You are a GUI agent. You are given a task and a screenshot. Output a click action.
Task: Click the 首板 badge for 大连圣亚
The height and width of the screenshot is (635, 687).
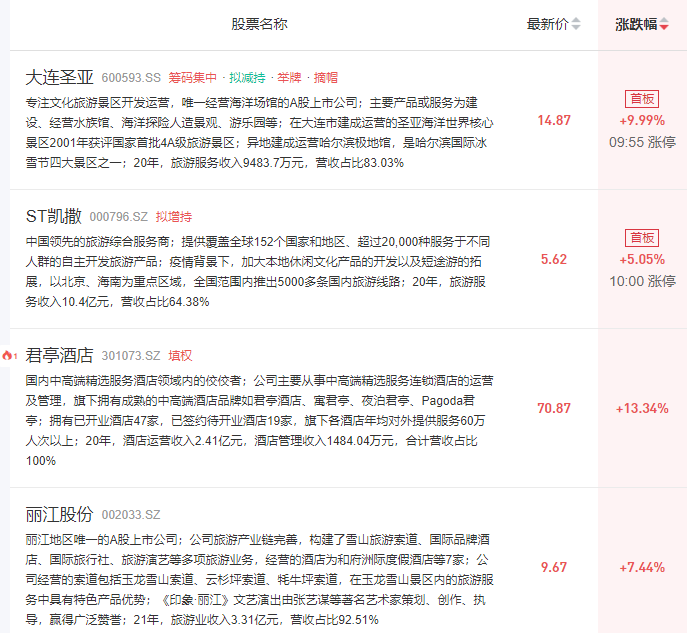tap(642, 99)
